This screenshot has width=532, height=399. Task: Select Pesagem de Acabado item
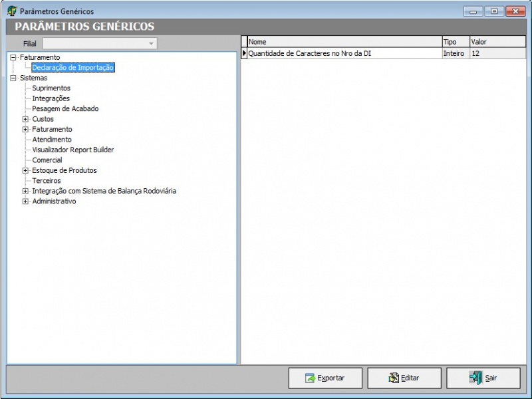[x=65, y=108]
